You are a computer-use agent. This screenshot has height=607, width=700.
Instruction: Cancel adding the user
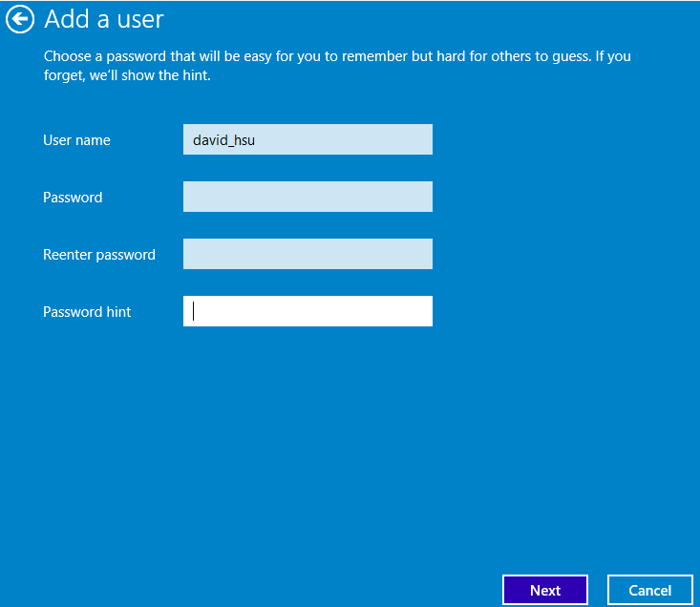(x=650, y=590)
